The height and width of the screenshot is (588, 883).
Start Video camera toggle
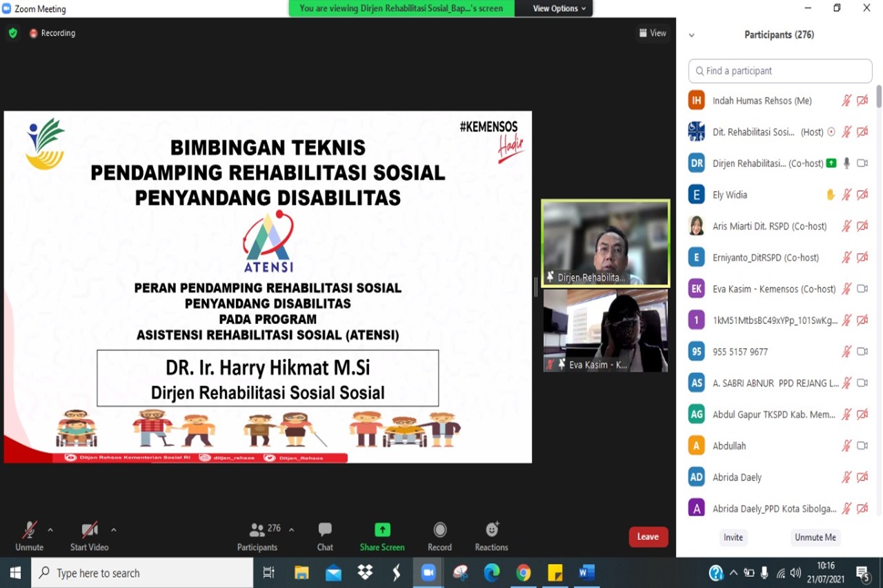90,536
